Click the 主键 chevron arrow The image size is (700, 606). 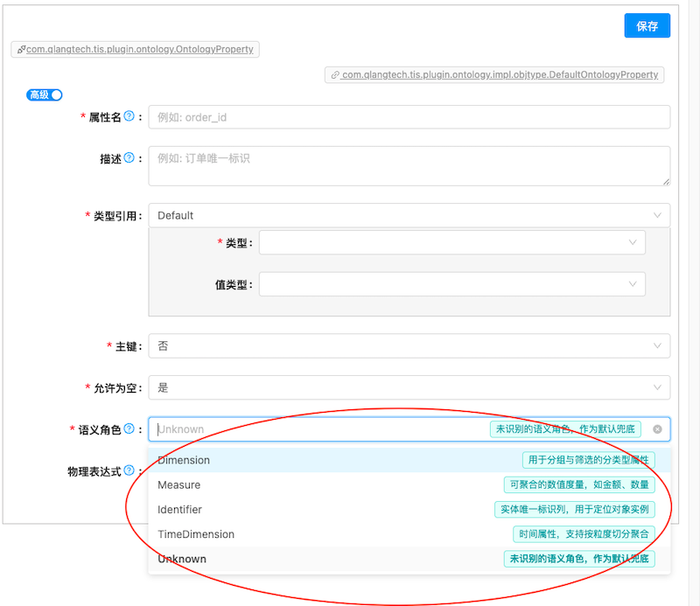tap(657, 345)
